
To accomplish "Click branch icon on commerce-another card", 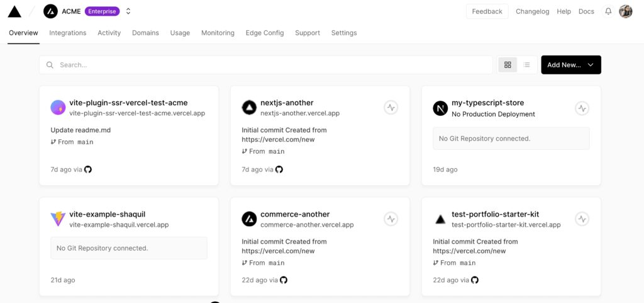I will (x=245, y=263).
